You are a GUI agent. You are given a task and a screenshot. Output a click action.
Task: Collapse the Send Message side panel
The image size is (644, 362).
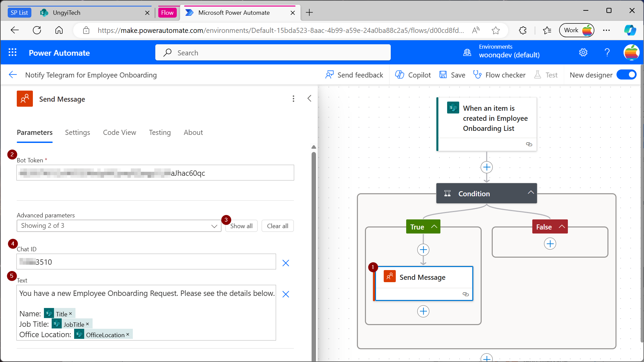tap(309, 98)
